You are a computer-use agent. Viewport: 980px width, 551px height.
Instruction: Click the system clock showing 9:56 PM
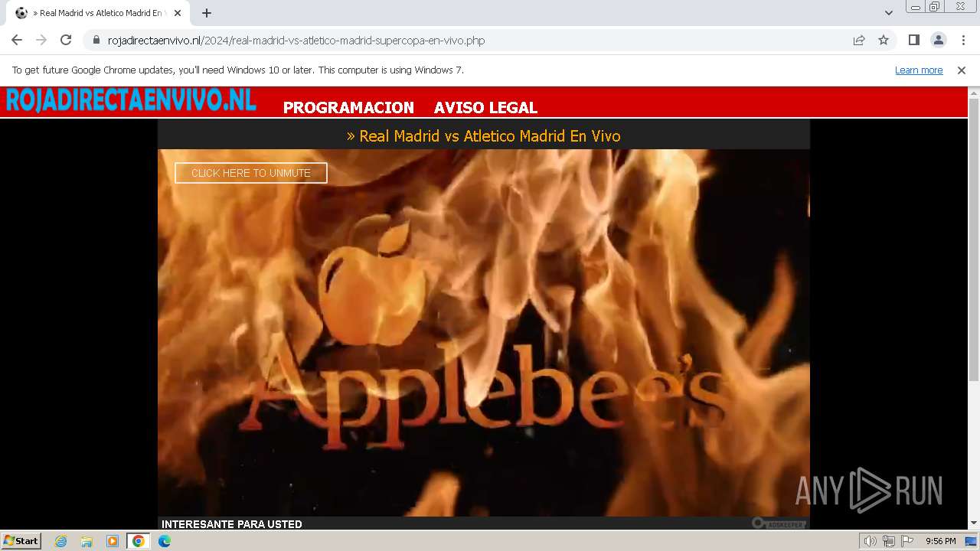[940, 541]
